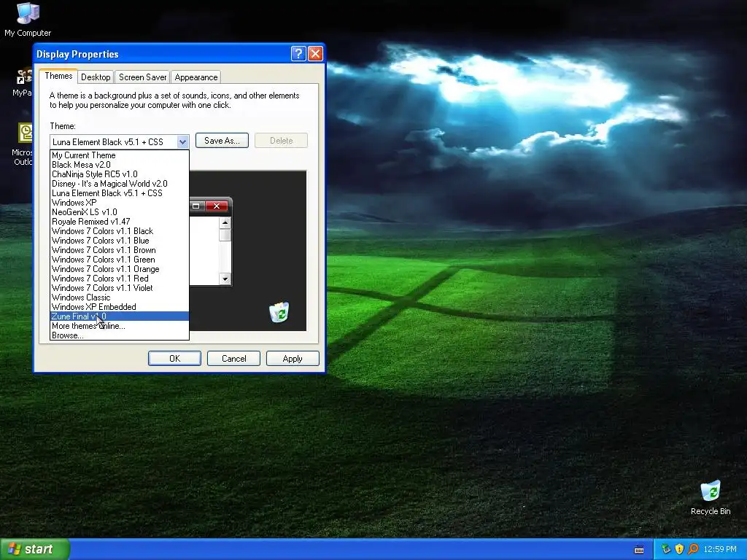Choose Windows 7 Colors v1.1 Green
This screenshot has width=747, height=560.
click(120, 260)
